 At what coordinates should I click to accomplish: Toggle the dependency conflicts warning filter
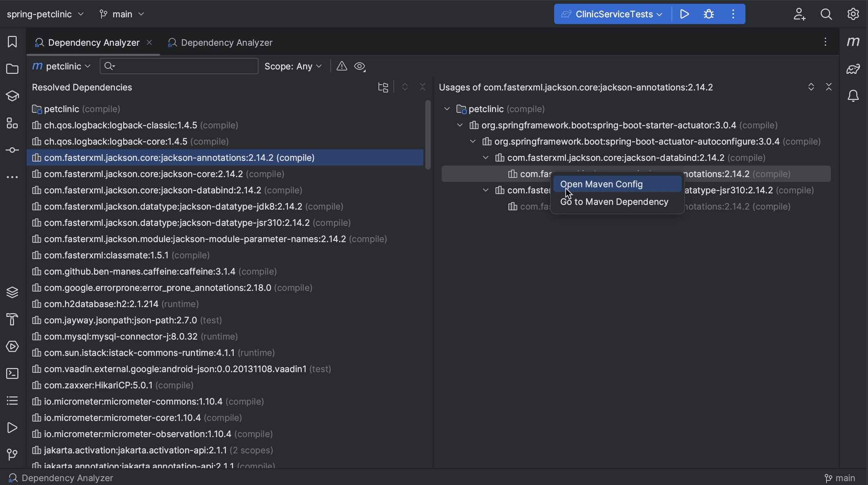pyautogui.click(x=341, y=66)
